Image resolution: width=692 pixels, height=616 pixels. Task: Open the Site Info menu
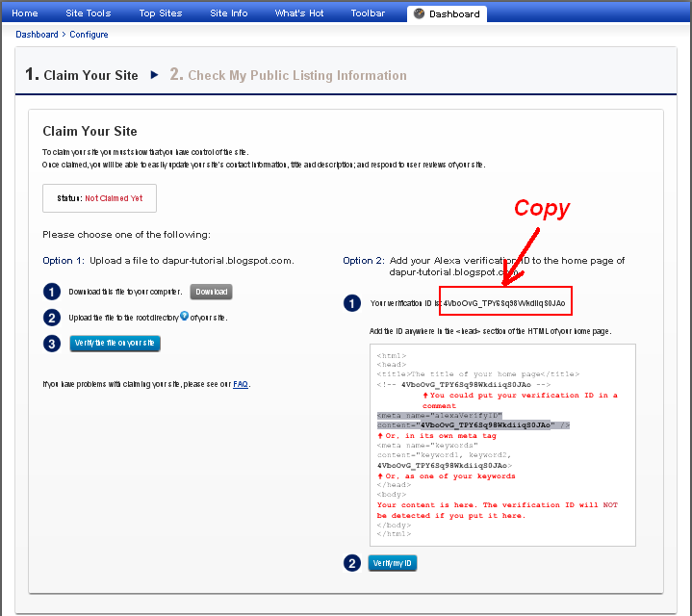(x=229, y=13)
